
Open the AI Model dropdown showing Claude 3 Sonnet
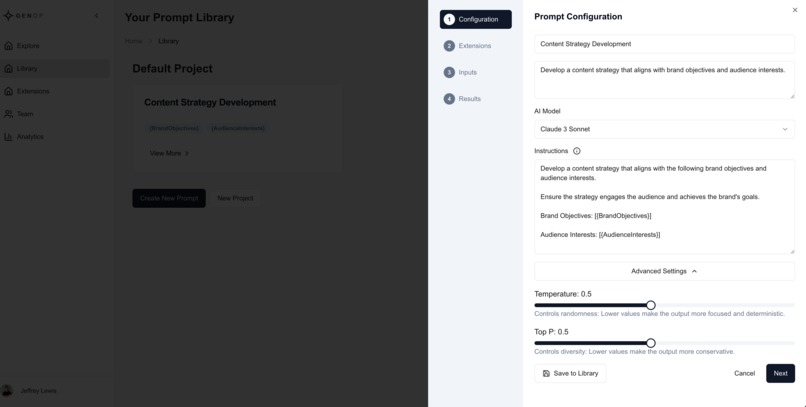point(664,130)
